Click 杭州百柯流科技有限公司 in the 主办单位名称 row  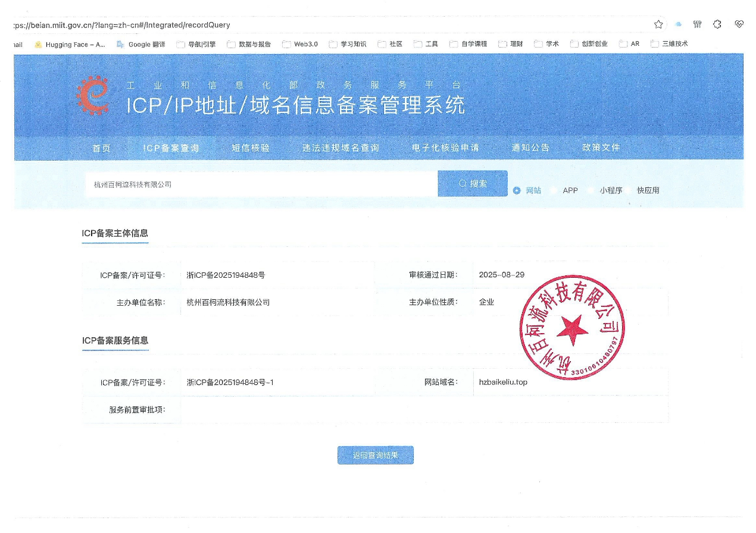coord(228,302)
